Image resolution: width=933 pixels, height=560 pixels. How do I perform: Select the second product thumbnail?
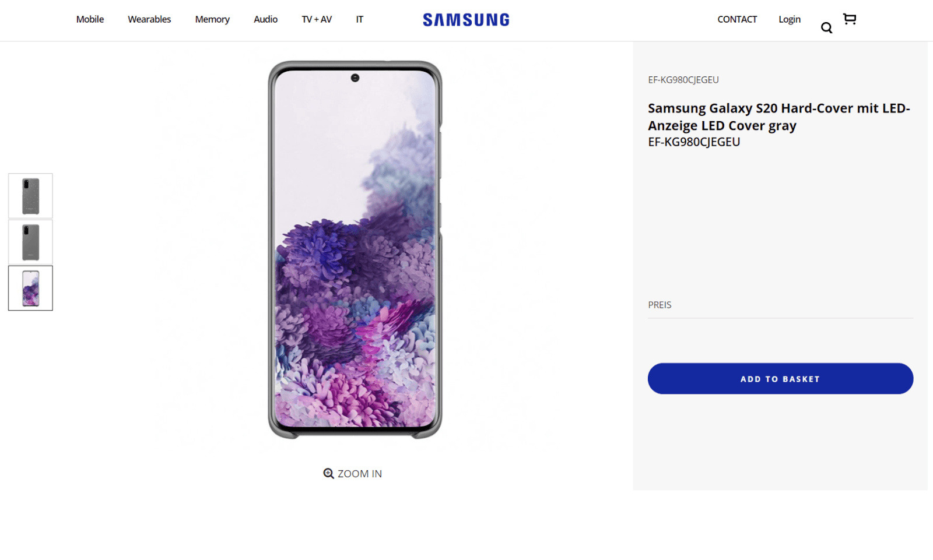[30, 242]
